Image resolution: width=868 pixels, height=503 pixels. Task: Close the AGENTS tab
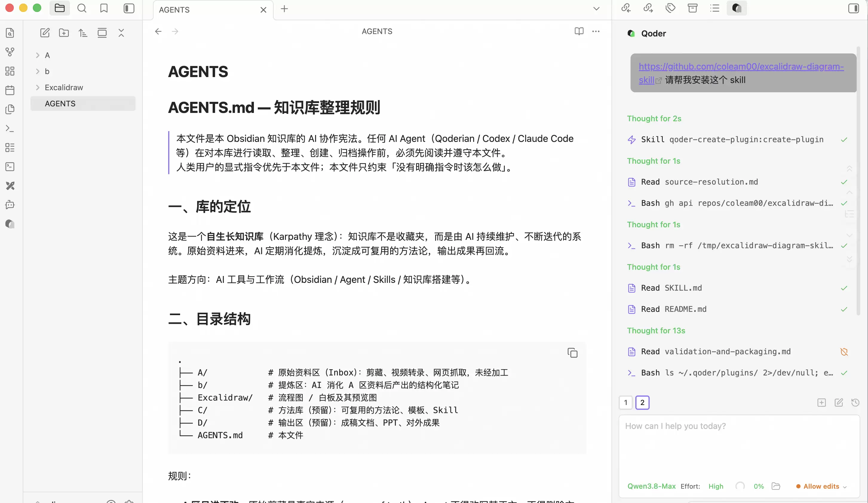pyautogui.click(x=263, y=10)
